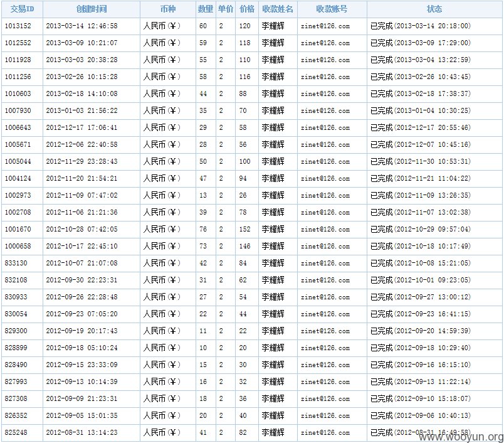Viewport: 504px width, 443px height.
Task: Click price 146 in row 1000658
Action: tap(244, 246)
